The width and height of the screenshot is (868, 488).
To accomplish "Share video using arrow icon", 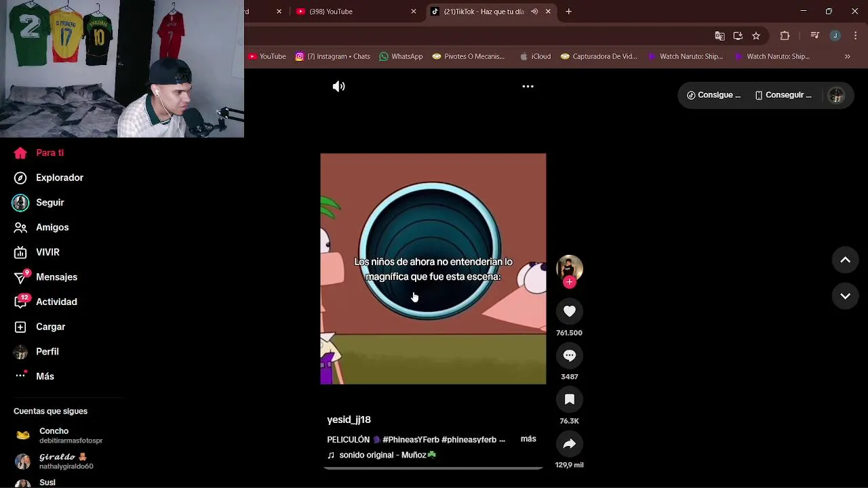I will point(570,443).
